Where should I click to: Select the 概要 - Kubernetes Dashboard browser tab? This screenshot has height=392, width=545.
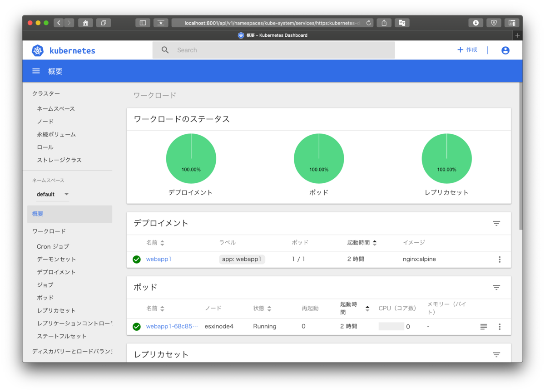272,35
